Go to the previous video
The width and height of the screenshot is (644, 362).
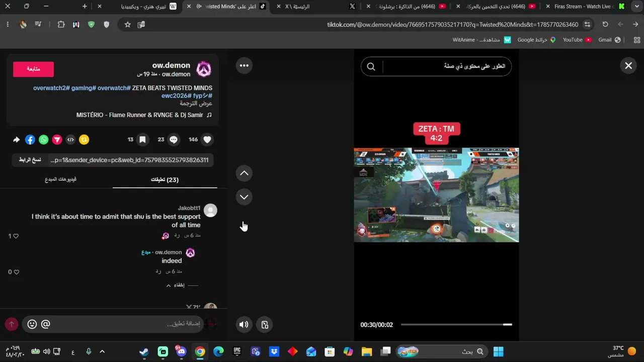point(244,173)
